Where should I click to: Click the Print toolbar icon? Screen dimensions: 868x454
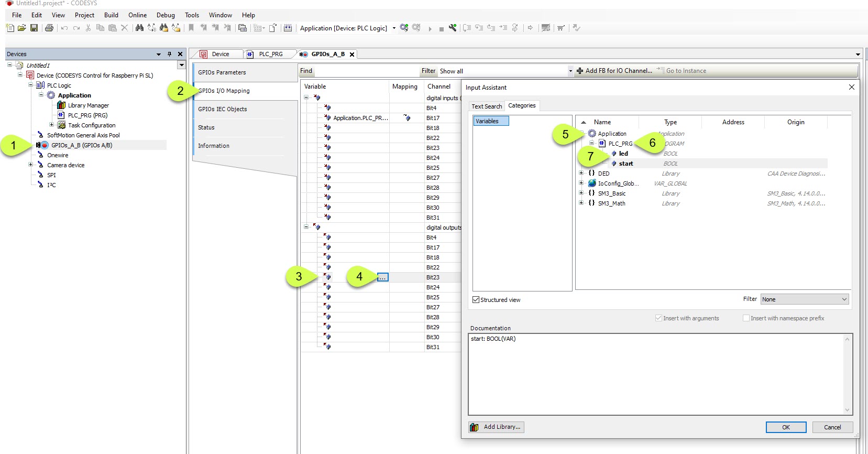click(49, 28)
